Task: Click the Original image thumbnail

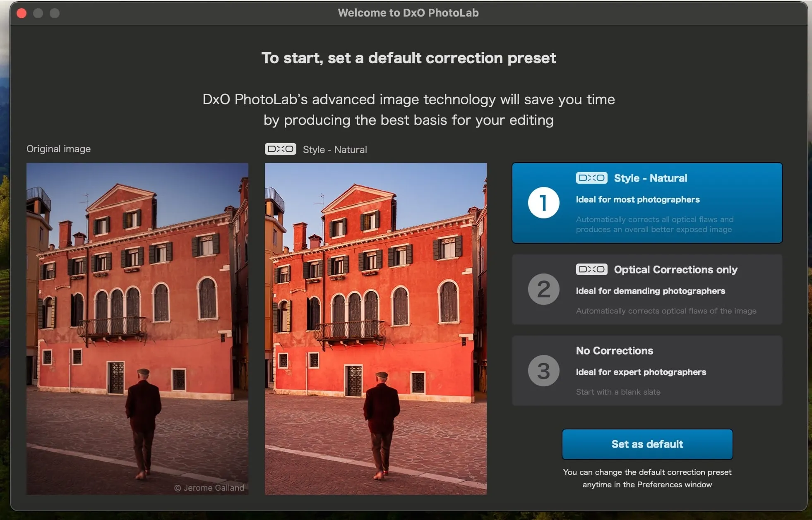Action: coord(137,327)
